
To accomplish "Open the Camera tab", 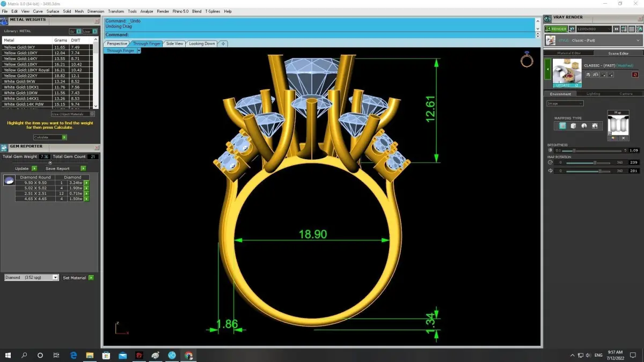I will tap(626, 94).
